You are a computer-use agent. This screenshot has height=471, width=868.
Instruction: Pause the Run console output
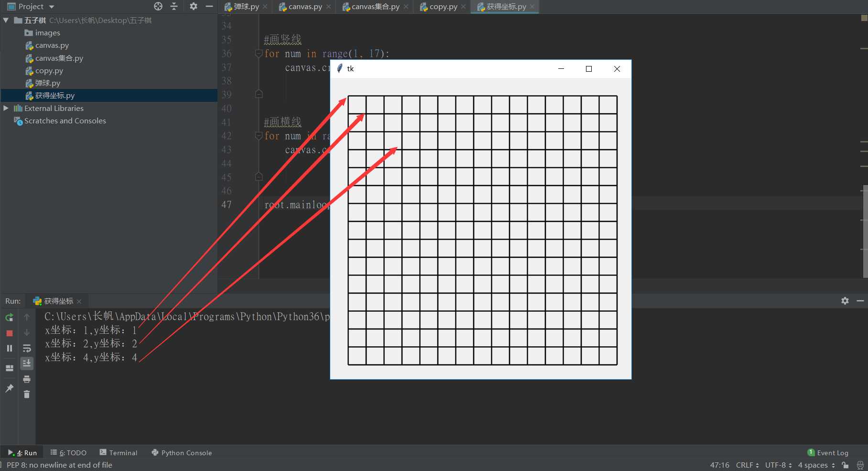tap(9, 349)
